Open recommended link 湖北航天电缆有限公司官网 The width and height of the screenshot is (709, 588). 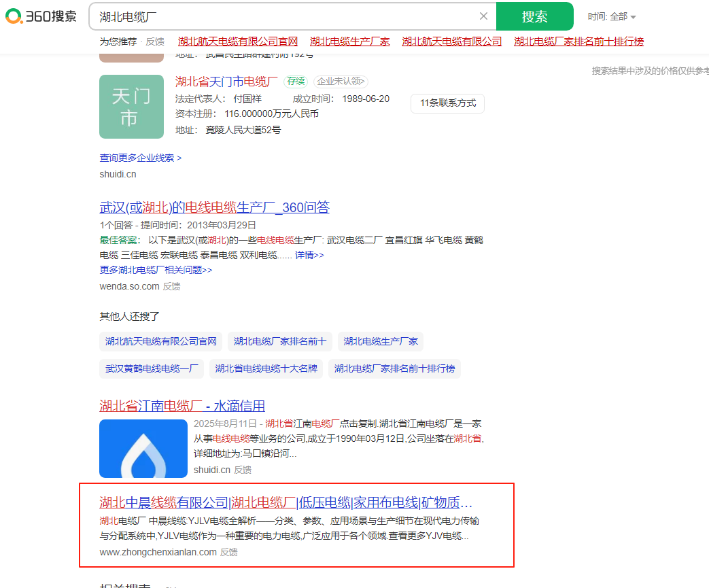tap(238, 41)
